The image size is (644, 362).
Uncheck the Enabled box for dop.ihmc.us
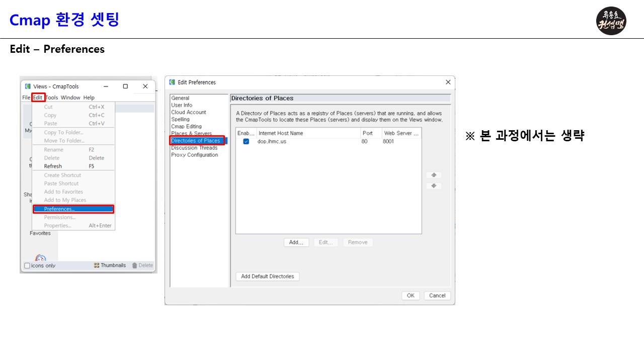click(x=246, y=142)
